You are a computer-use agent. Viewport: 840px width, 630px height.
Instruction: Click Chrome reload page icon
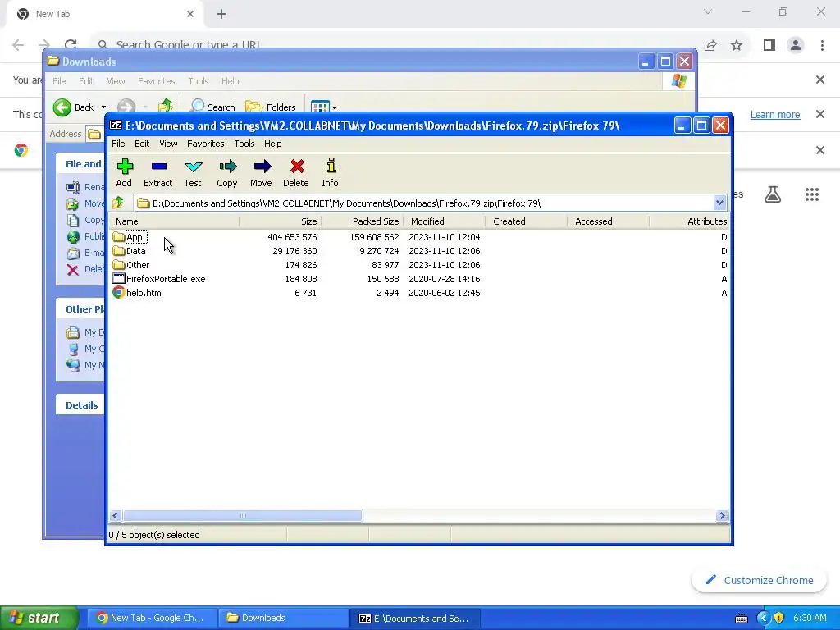[x=71, y=45]
